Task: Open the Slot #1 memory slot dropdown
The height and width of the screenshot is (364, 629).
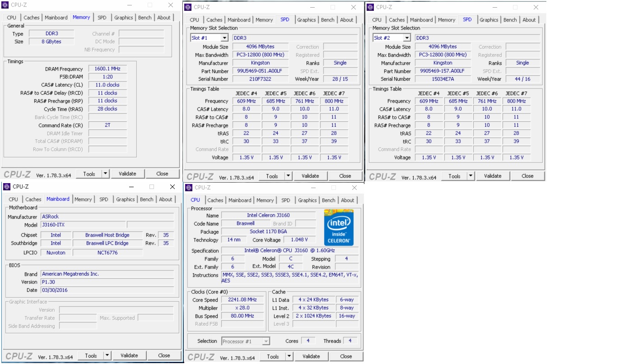Action: point(224,38)
